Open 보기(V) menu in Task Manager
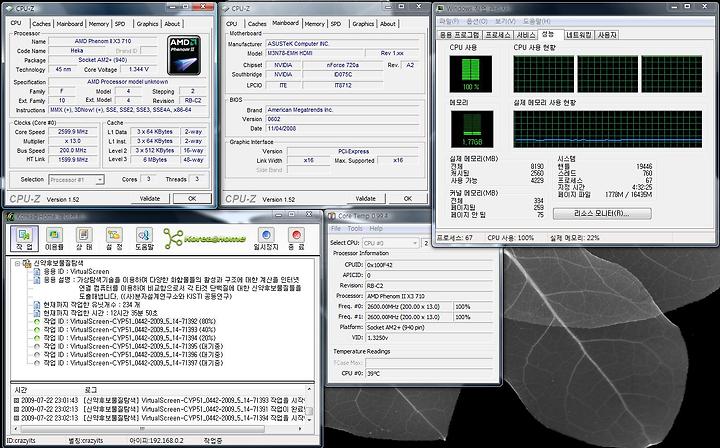This screenshot has height=448, width=720. [x=505, y=22]
